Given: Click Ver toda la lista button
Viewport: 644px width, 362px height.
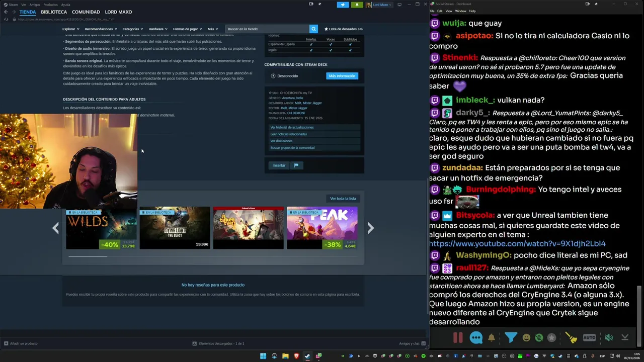Looking at the screenshot, I should 343,199.
